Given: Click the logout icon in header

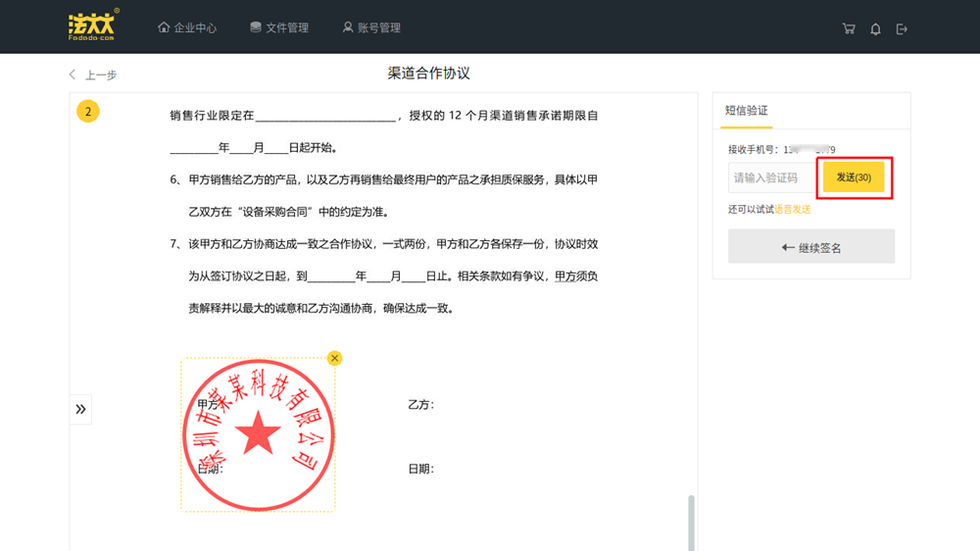Looking at the screenshot, I should [x=902, y=28].
